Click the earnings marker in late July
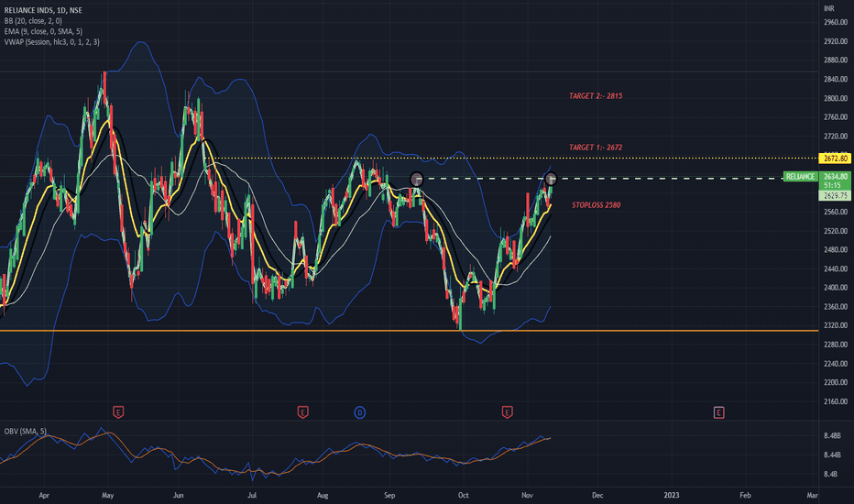Image resolution: width=854 pixels, height=504 pixels. pos(302,412)
